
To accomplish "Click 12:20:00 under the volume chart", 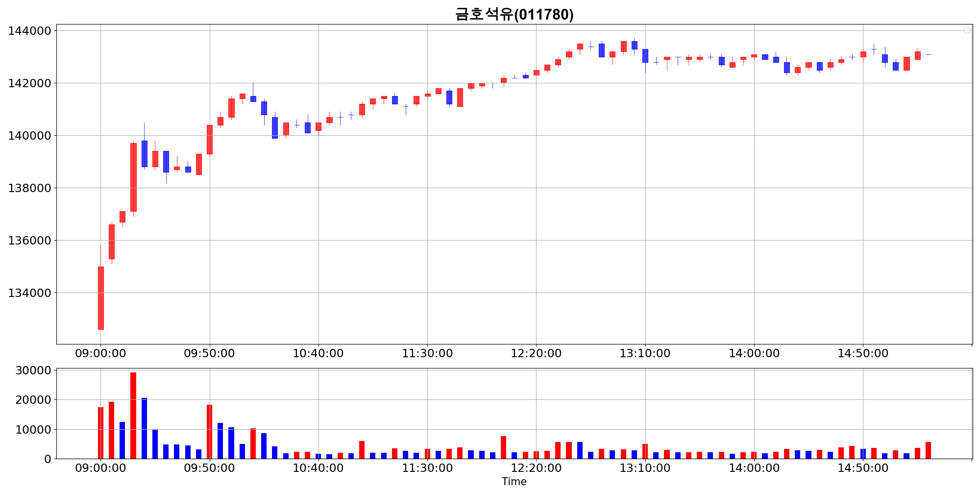I will pos(536,468).
